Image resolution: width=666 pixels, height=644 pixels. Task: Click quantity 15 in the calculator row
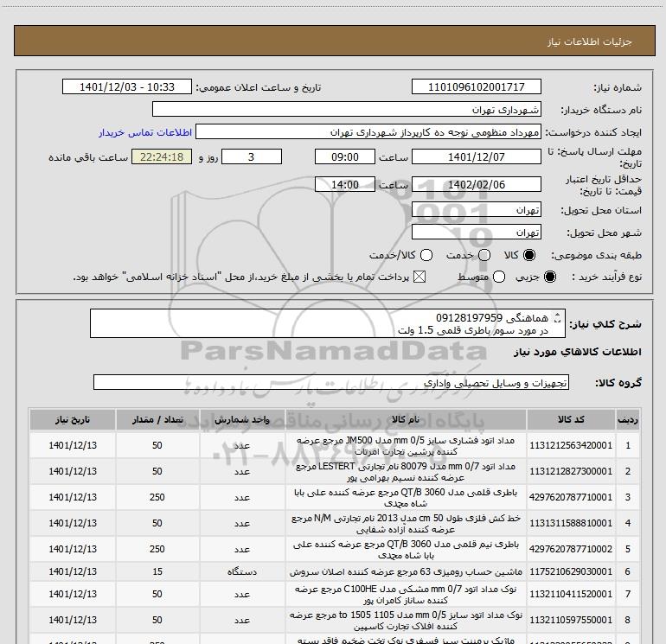(157, 572)
